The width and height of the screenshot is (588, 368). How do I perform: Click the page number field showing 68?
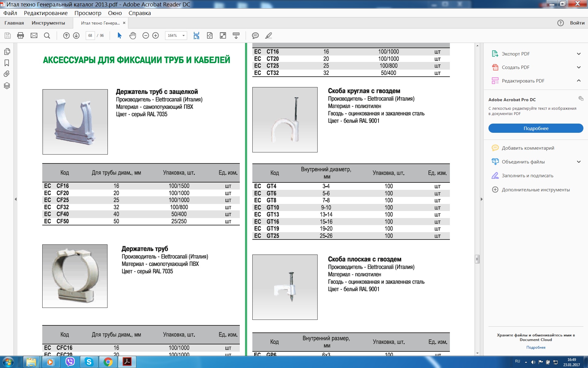(x=90, y=36)
